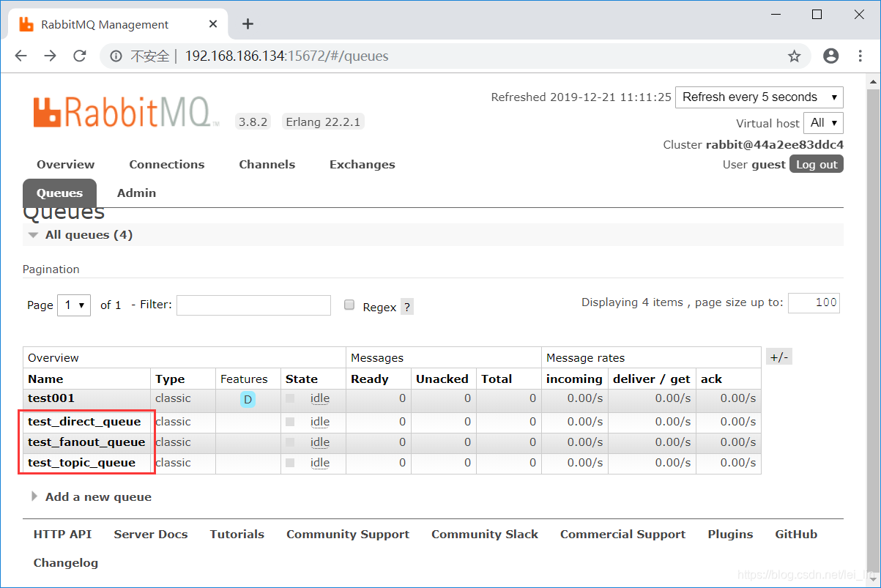
Task: Enable the Regex filter checkbox
Action: 349,305
